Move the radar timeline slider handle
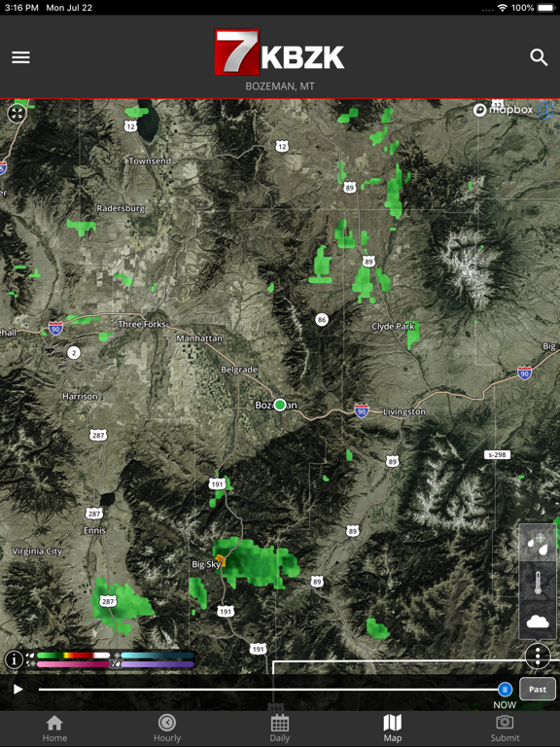The image size is (560, 747). pos(505,690)
